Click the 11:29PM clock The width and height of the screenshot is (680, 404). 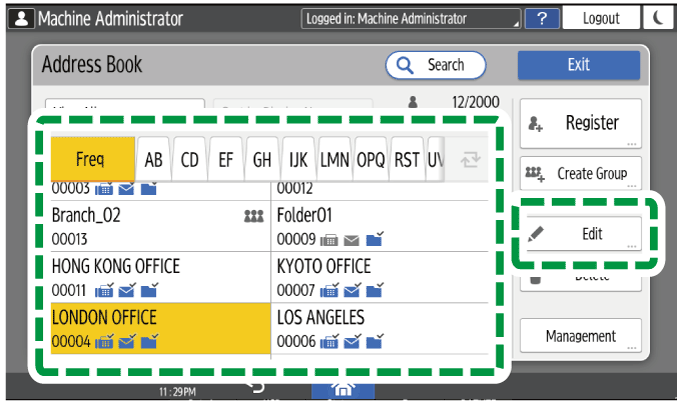(x=177, y=392)
